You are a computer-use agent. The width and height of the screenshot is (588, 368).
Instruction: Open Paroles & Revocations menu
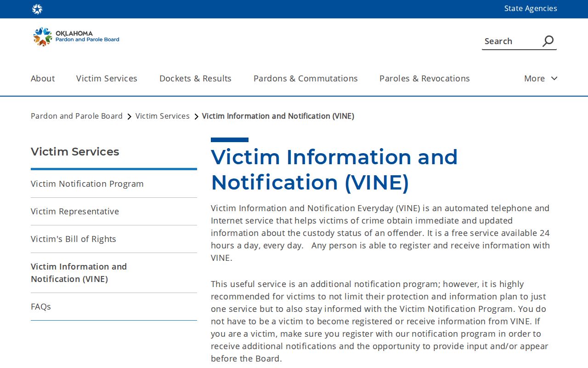click(424, 78)
